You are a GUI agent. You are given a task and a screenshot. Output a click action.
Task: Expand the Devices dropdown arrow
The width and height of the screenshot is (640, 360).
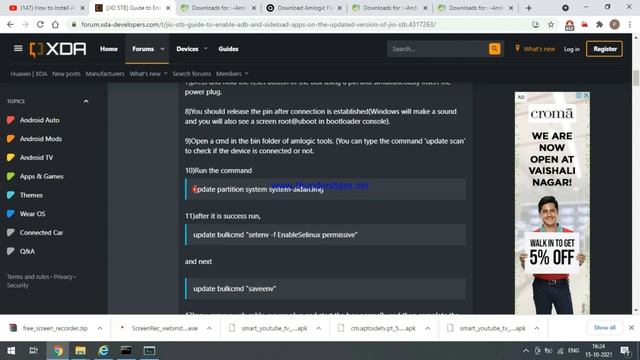click(x=205, y=49)
